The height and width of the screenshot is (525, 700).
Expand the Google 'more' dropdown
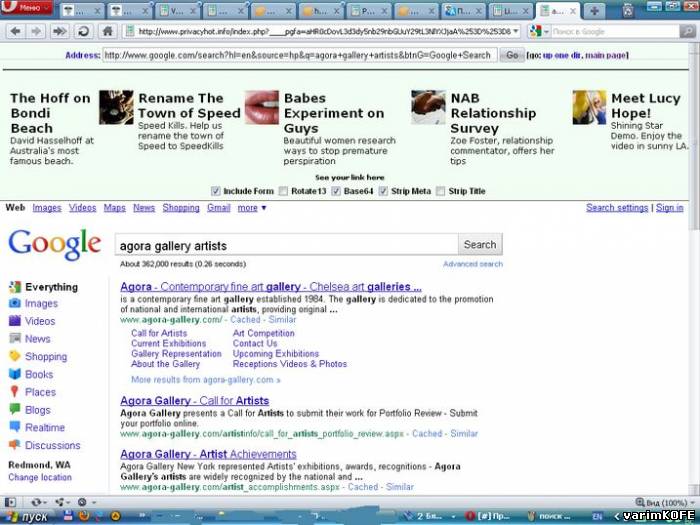tap(252, 208)
